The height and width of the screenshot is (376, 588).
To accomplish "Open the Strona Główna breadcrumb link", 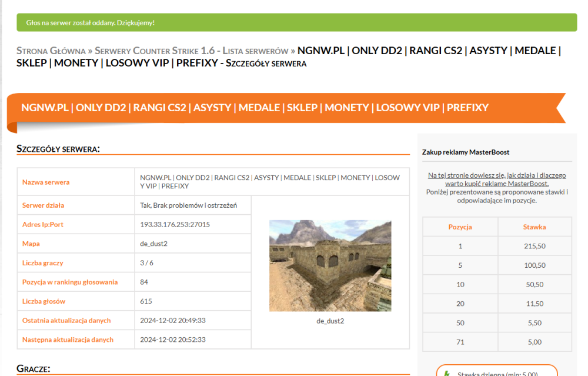I will tap(51, 51).
